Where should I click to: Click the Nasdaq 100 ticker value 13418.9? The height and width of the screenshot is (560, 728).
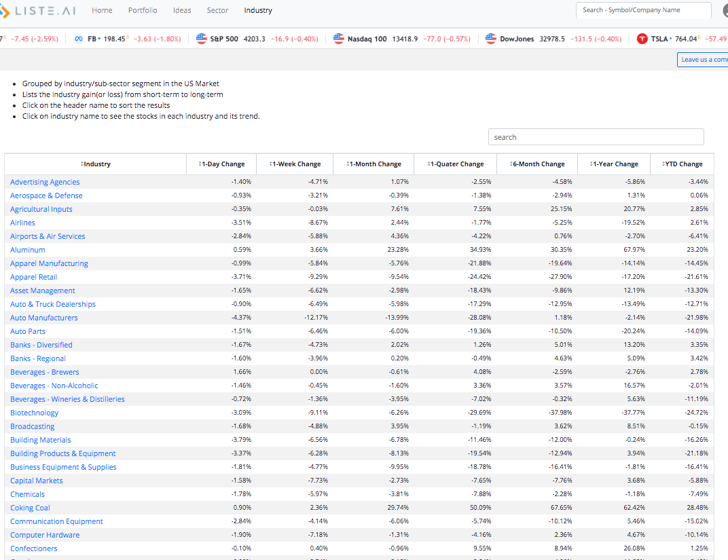click(405, 39)
